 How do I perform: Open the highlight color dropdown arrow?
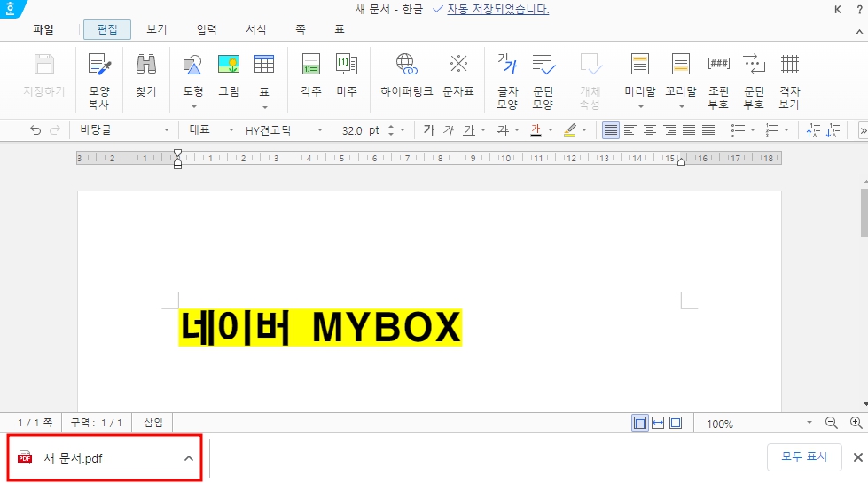(x=584, y=130)
